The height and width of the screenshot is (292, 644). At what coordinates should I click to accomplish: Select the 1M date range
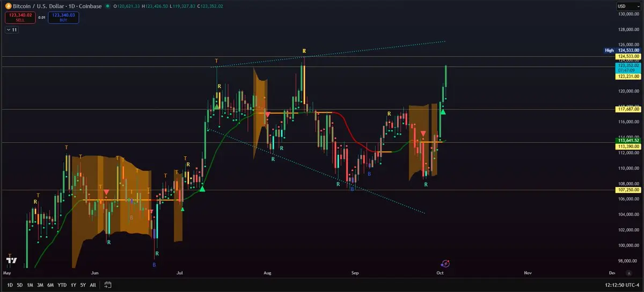(x=30, y=284)
